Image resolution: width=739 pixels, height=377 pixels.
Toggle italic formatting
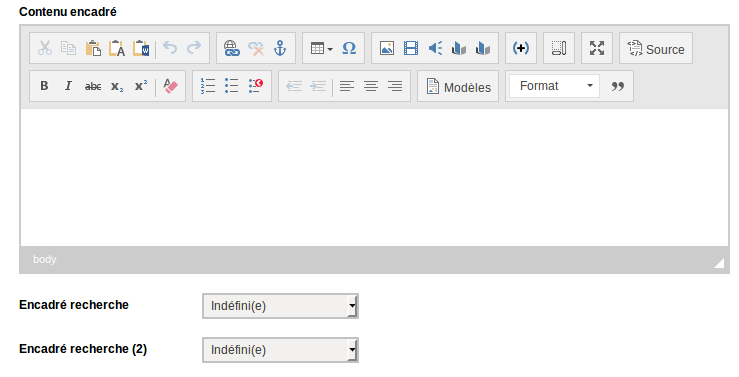[x=69, y=86]
